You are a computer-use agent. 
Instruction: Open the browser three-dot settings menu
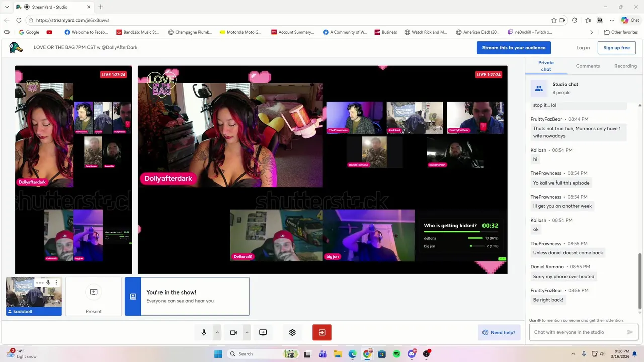pyautogui.click(x=612, y=20)
